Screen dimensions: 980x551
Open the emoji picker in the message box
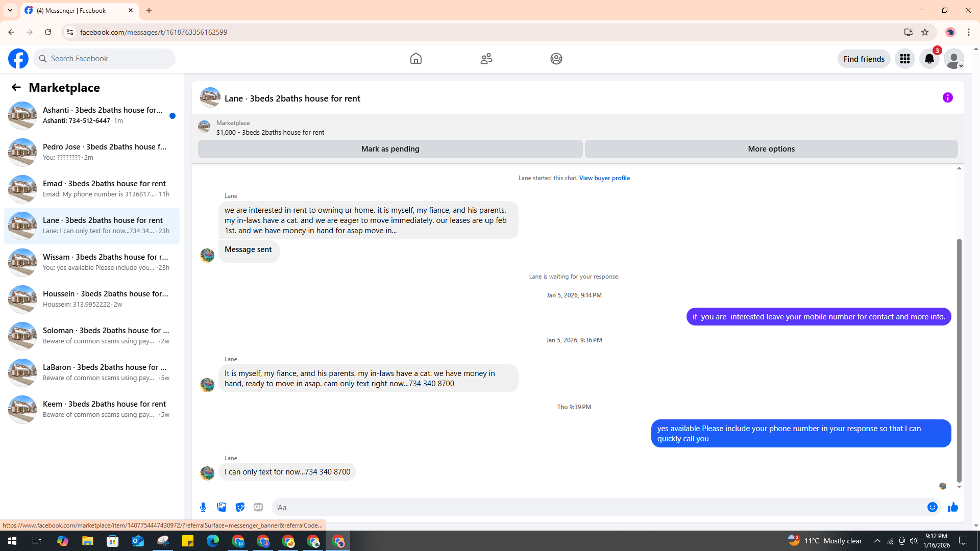pos(932,507)
